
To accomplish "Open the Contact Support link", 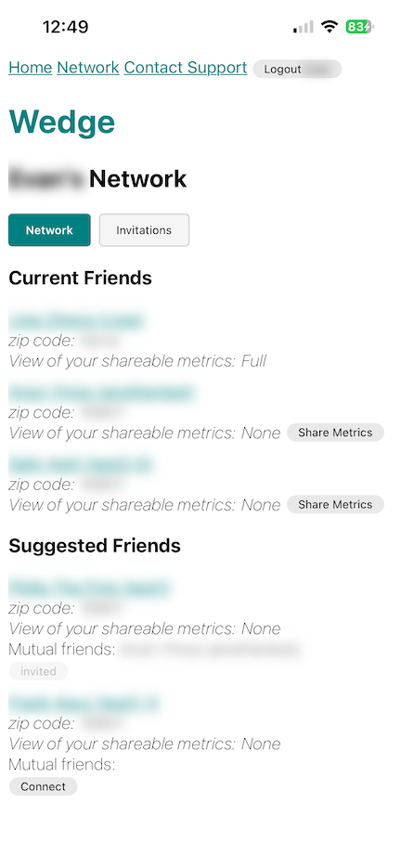I will 186,68.
